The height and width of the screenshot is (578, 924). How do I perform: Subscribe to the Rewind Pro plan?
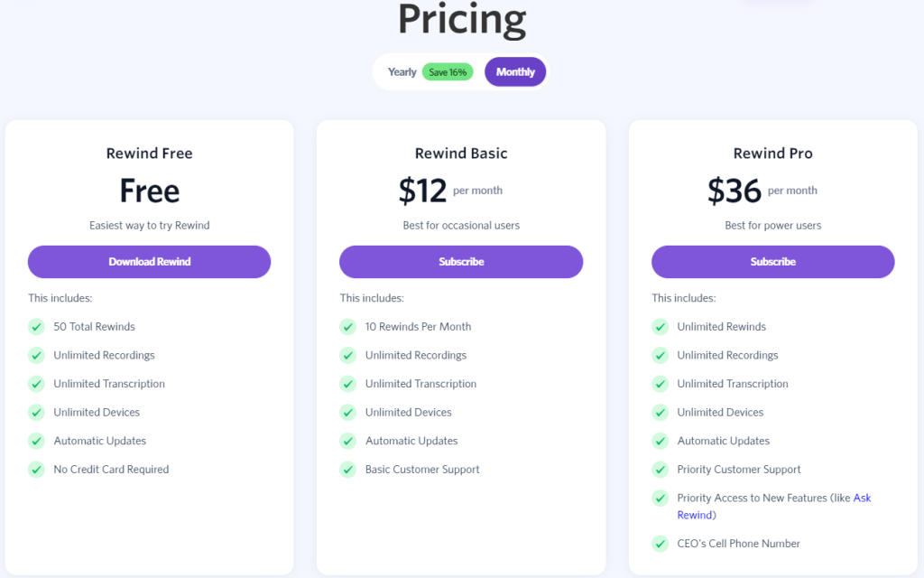tap(773, 262)
